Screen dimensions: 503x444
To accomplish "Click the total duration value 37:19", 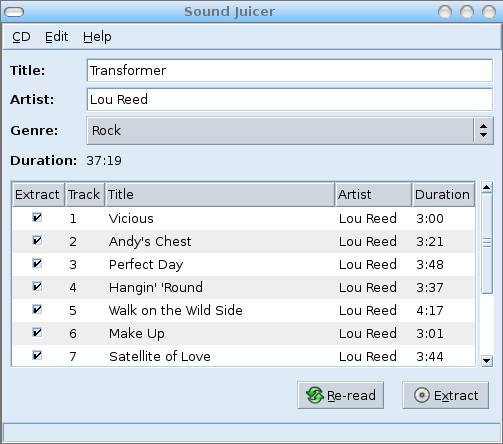I will pos(104,161).
